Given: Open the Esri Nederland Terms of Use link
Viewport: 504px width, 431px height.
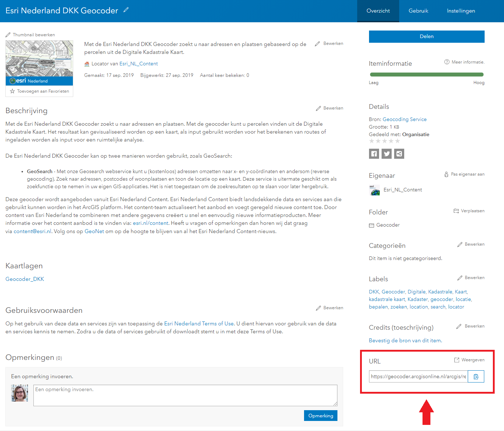Looking at the screenshot, I should click(199, 324).
